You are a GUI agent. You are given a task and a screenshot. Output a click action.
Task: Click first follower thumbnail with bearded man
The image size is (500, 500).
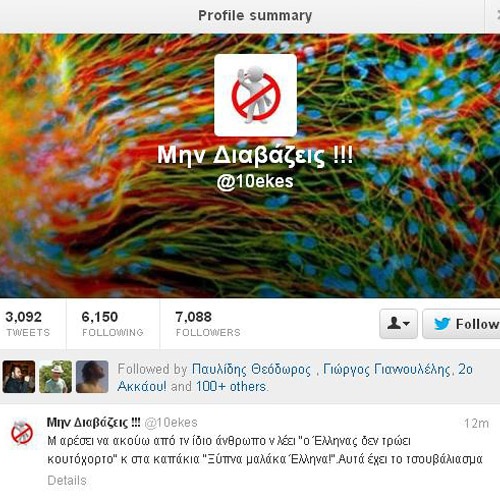click(x=19, y=376)
